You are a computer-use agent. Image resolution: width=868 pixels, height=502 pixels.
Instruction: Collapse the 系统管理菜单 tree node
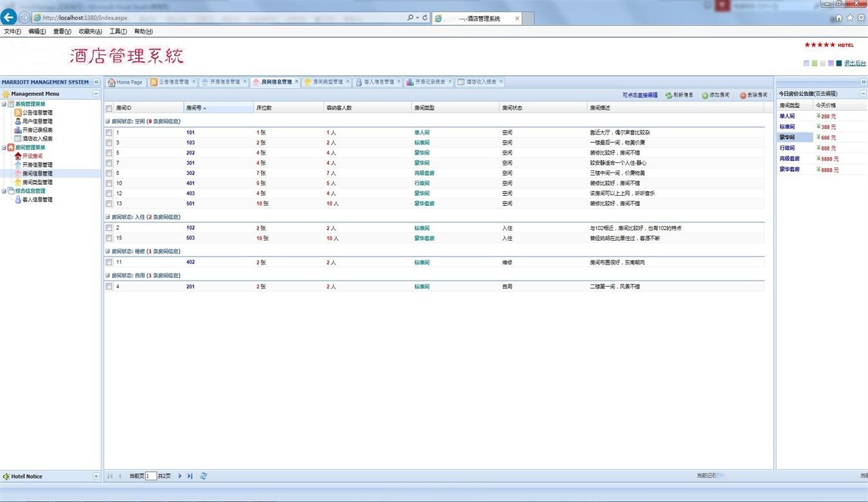[3, 104]
